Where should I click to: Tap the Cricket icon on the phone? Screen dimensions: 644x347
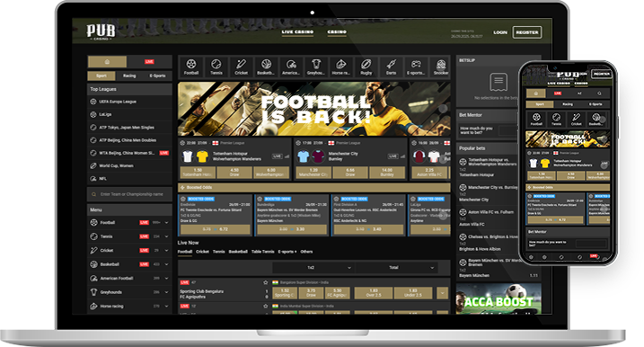pyautogui.click(x=577, y=119)
